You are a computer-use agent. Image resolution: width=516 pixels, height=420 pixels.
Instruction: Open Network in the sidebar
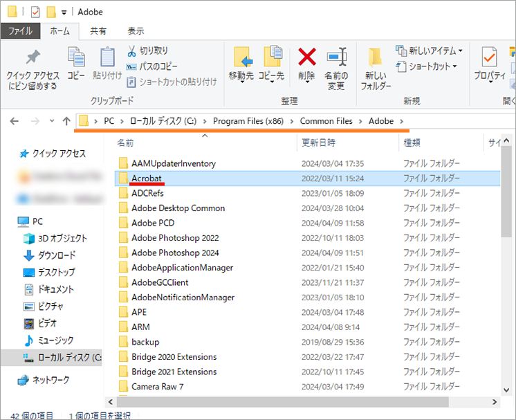[44, 380]
